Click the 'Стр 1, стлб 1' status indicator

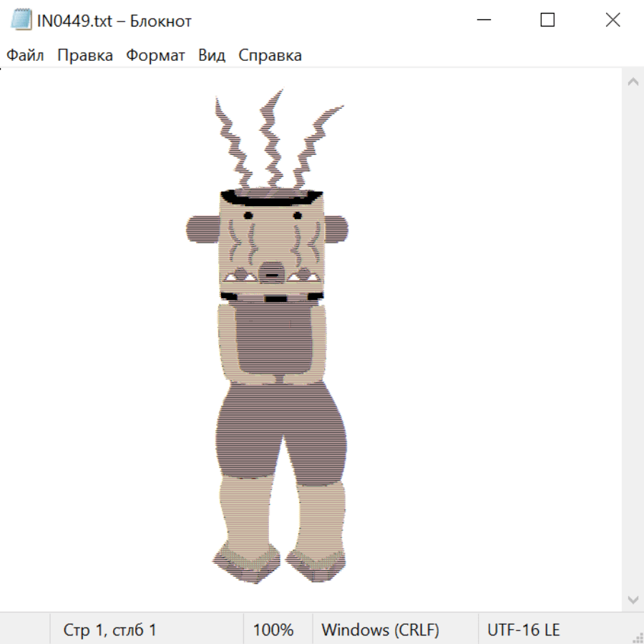109,630
